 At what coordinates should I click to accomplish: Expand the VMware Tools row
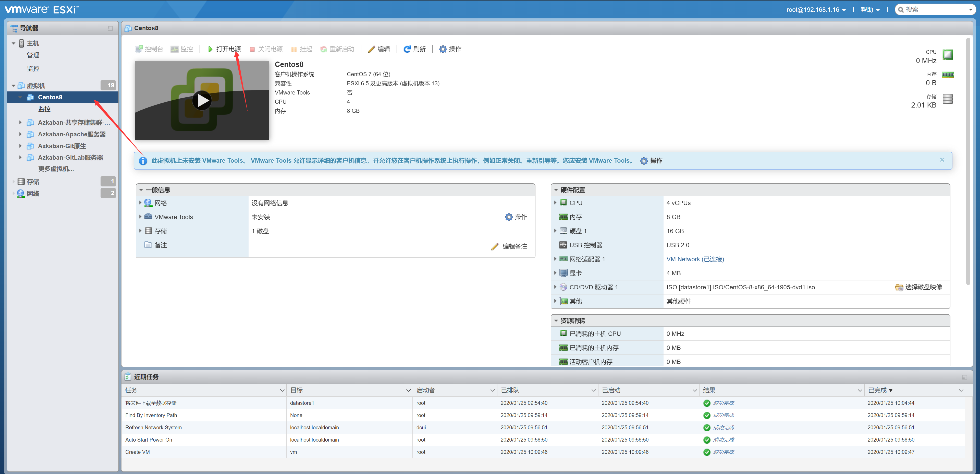point(140,217)
